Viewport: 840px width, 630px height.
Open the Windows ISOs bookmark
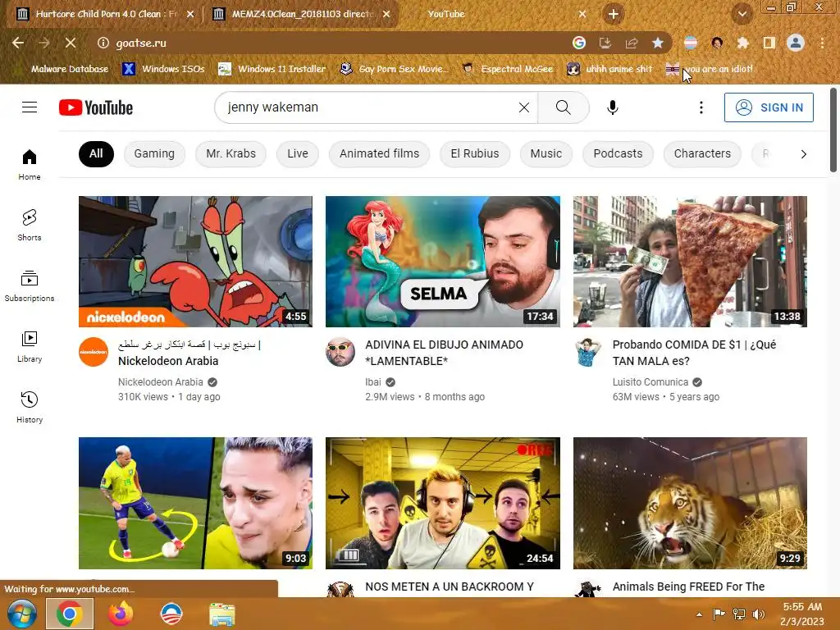point(163,69)
